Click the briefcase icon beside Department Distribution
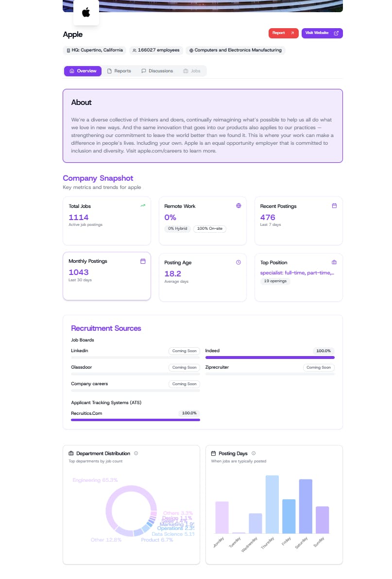This screenshot has width=392, height=579. pos(71,454)
